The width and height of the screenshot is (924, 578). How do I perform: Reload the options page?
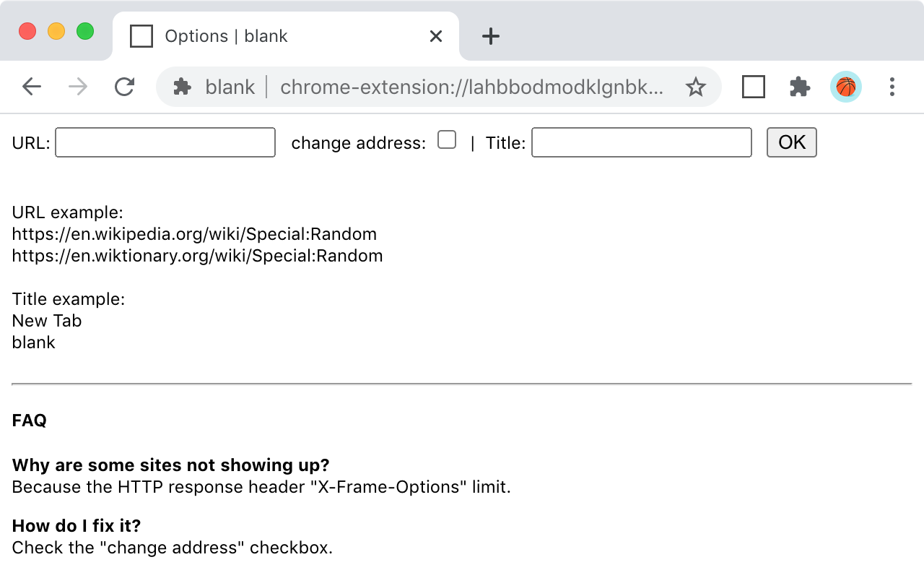pos(124,87)
